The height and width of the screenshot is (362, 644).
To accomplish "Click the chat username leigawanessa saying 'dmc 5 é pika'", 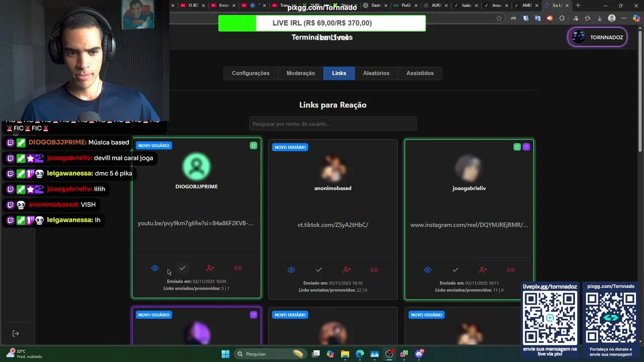I will click(70, 173).
